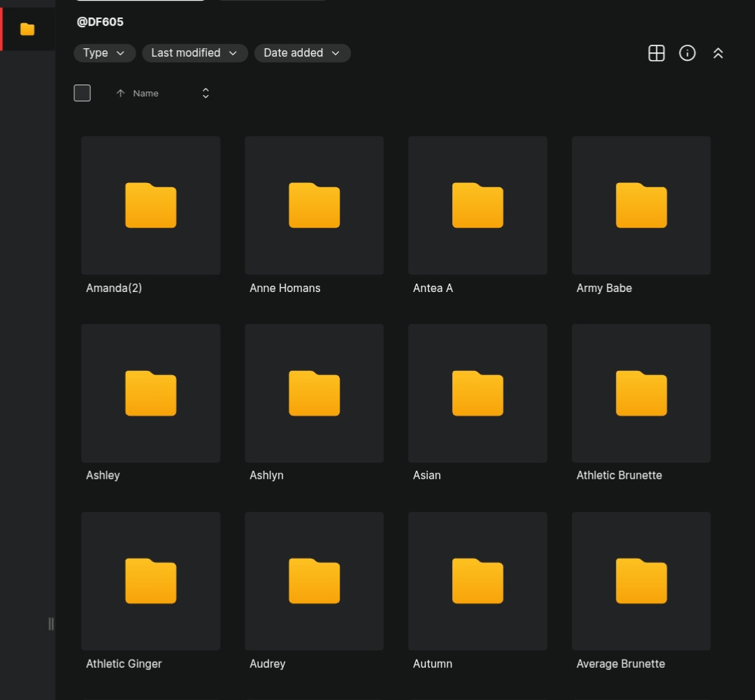Open the Ashley folder thumbnail
Screen dimensions: 755x700
click(x=151, y=393)
